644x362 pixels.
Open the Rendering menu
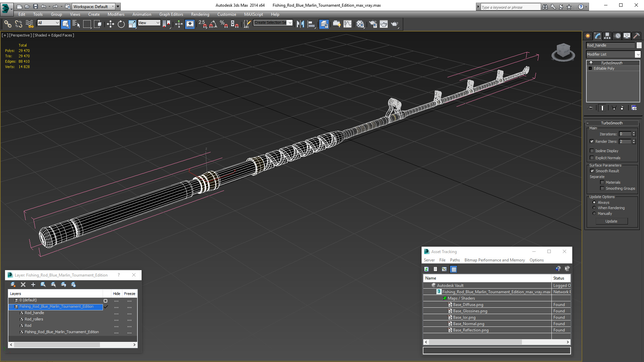pyautogui.click(x=200, y=14)
